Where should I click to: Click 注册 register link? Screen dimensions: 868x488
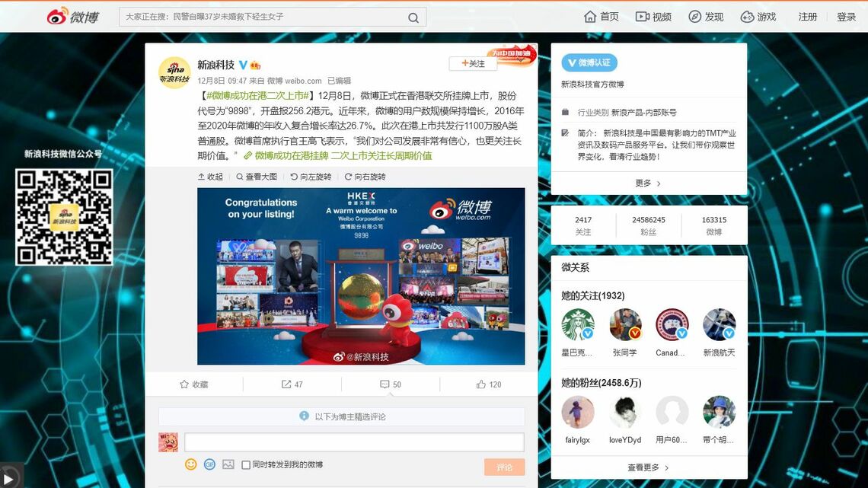[x=808, y=17]
